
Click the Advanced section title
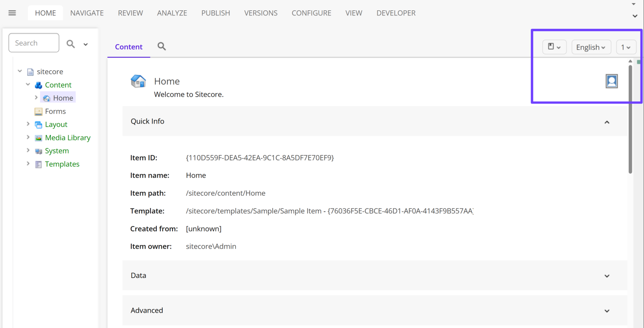[x=147, y=310]
